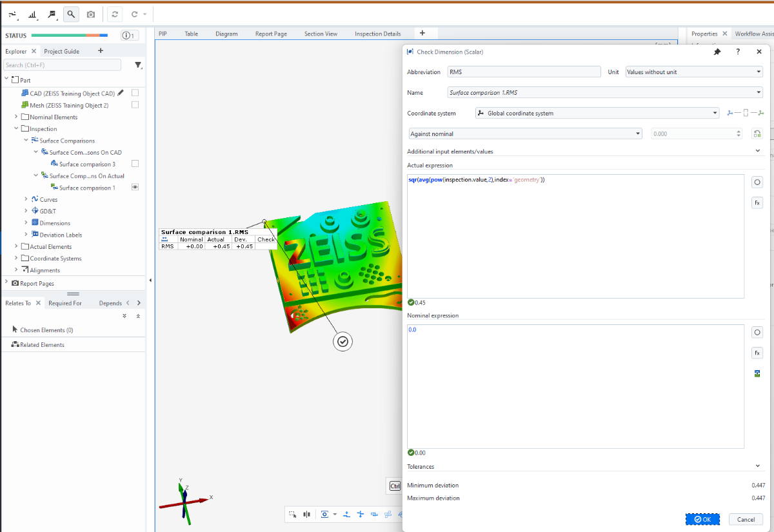
Task: Open the Global coordinate system dropdown
Action: tap(597, 113)
